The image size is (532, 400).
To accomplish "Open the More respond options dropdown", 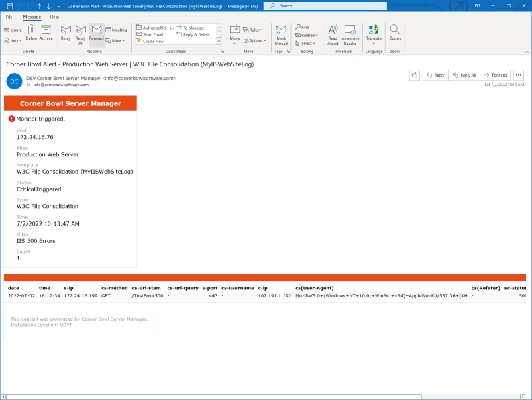I will coord(115,40).
